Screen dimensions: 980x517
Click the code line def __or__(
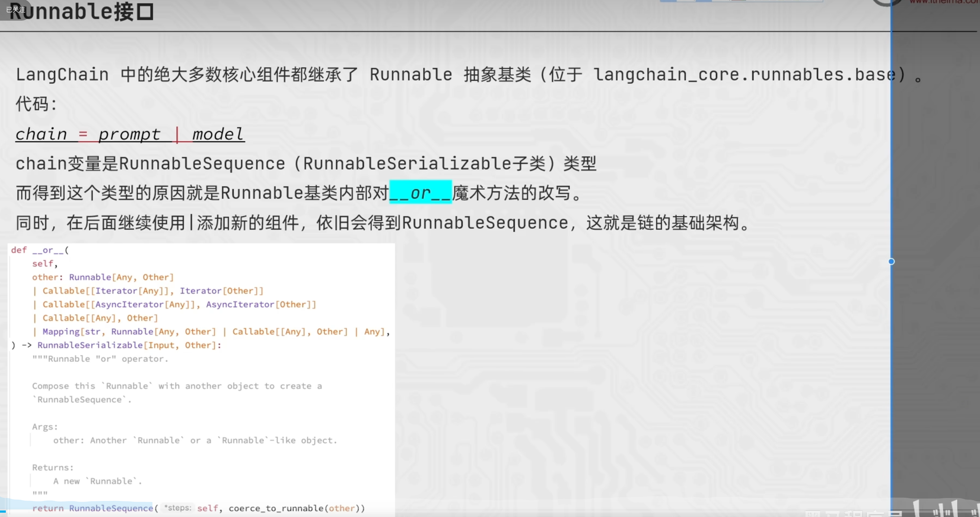click(x=40, y=250)
